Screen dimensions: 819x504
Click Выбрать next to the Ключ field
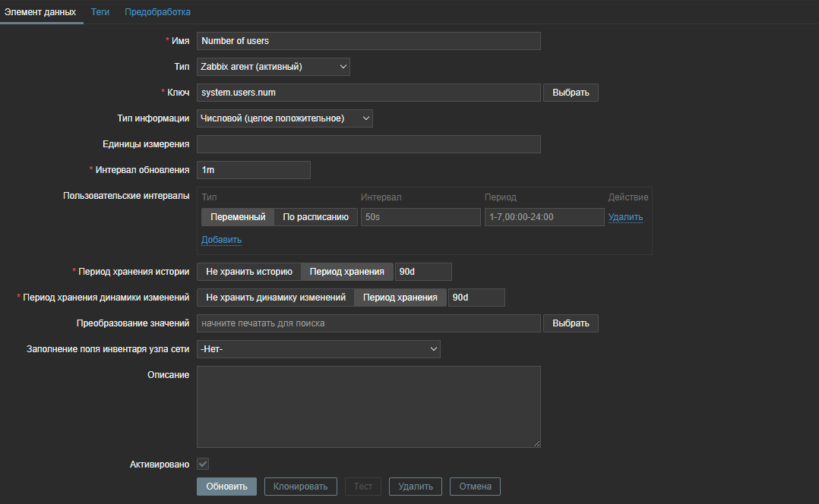571,93
